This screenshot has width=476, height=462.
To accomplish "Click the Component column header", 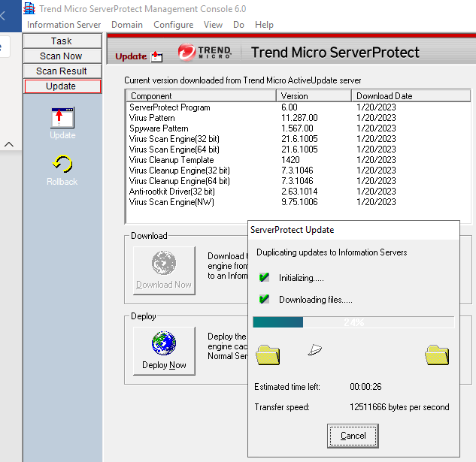I will pyautogui.click(x=202, y=96).
